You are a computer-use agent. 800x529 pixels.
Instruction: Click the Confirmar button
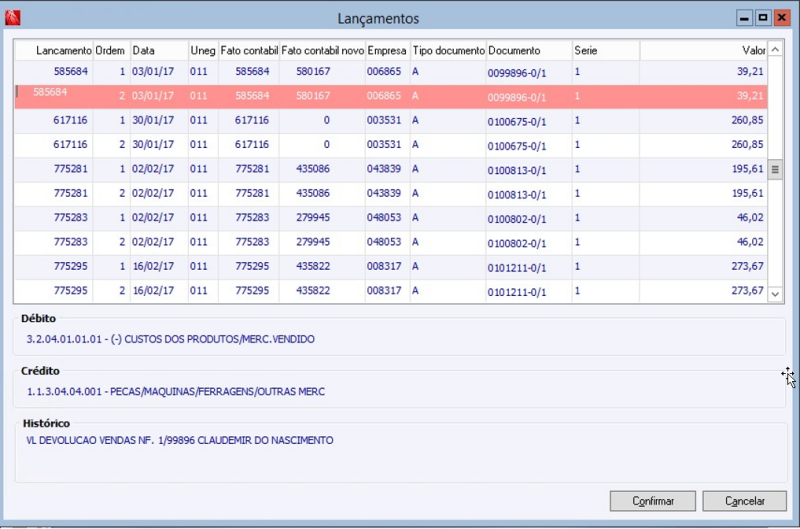pos(653,501)
